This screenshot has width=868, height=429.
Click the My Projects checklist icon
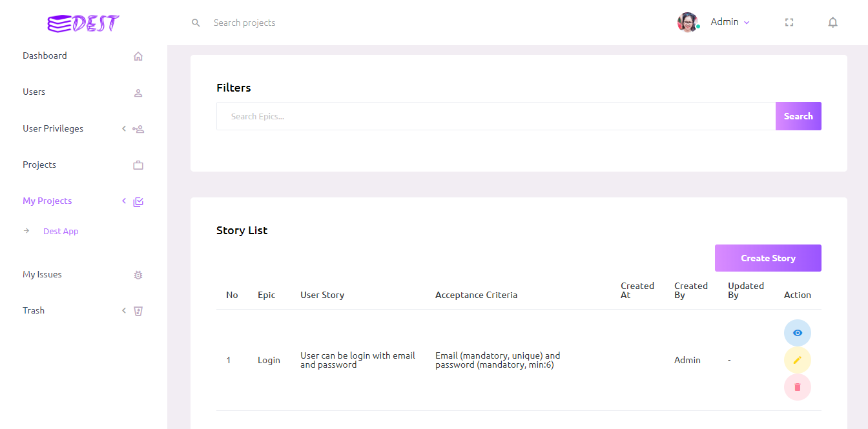point(138,201)
